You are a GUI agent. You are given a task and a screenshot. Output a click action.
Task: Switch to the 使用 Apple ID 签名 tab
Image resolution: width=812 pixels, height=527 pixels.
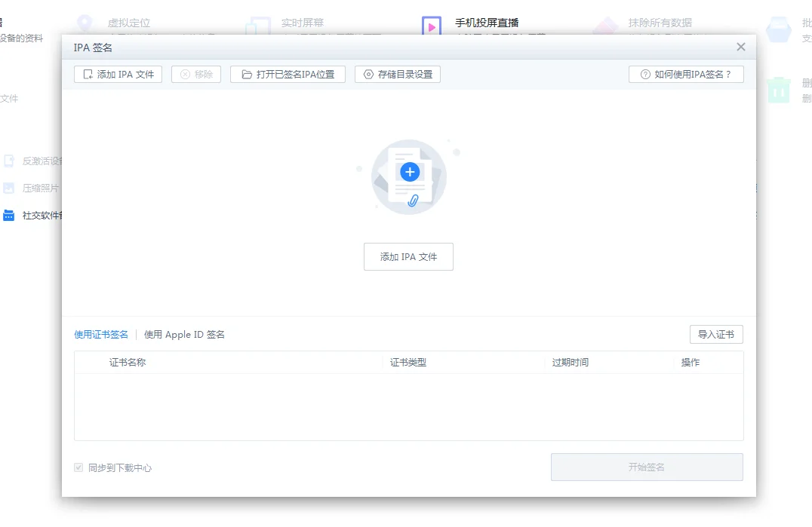pos(184,334)
